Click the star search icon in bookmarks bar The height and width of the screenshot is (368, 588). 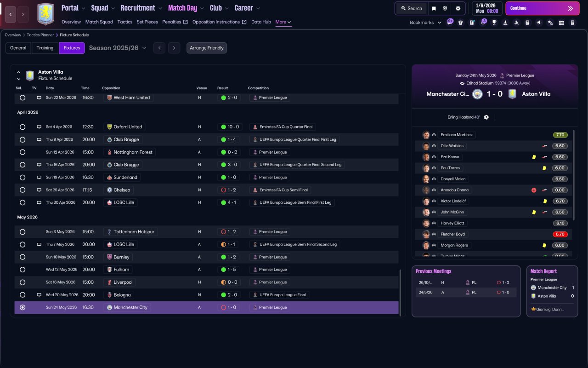pyautogui.click(x=550, y=23)
